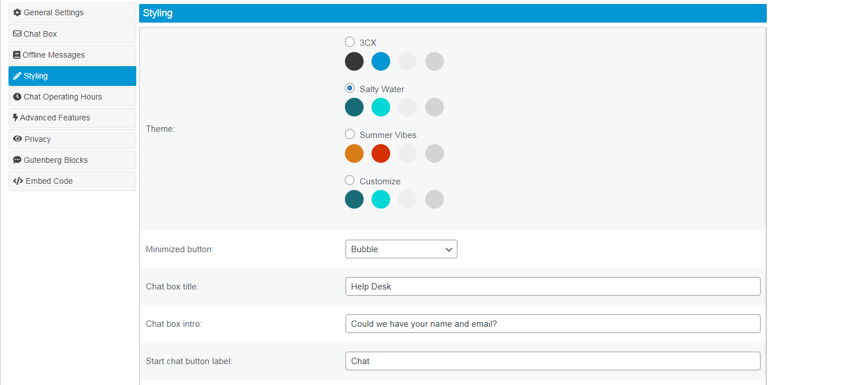868x385 pixels.
Task: Open the Styling tab in sidebar
Action: pos(72,76)
